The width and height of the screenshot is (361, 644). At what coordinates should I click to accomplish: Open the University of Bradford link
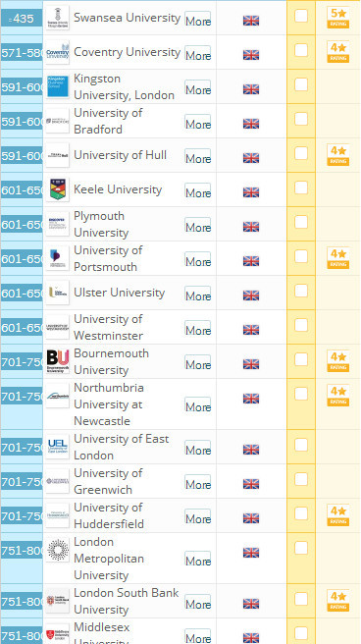point(108,121)
